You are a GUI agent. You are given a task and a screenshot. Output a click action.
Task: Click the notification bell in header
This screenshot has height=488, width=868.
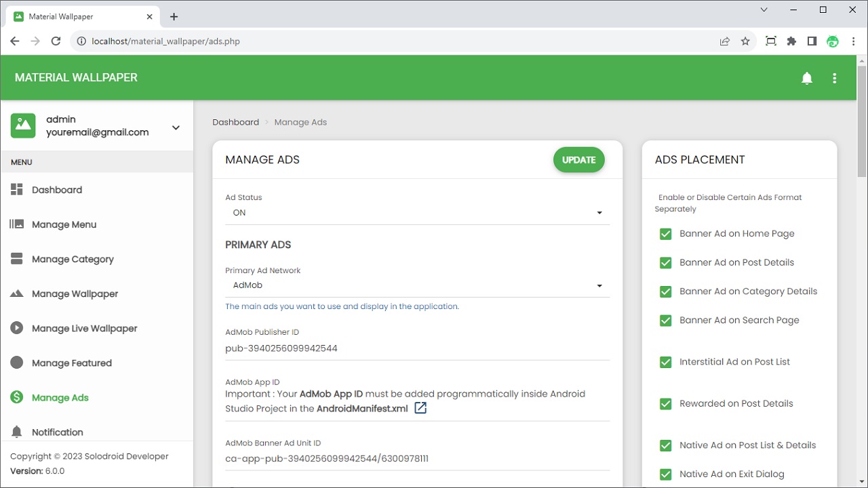(807, 78)
